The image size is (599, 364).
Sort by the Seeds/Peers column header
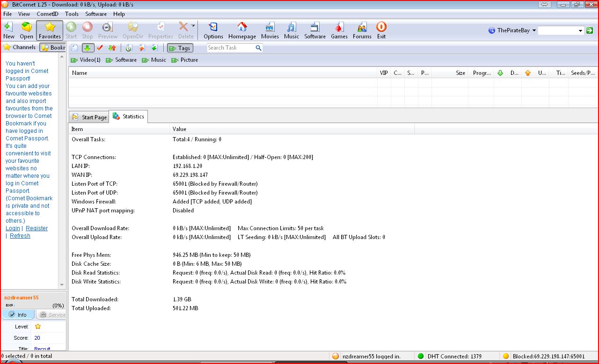(x=583, y=73)
